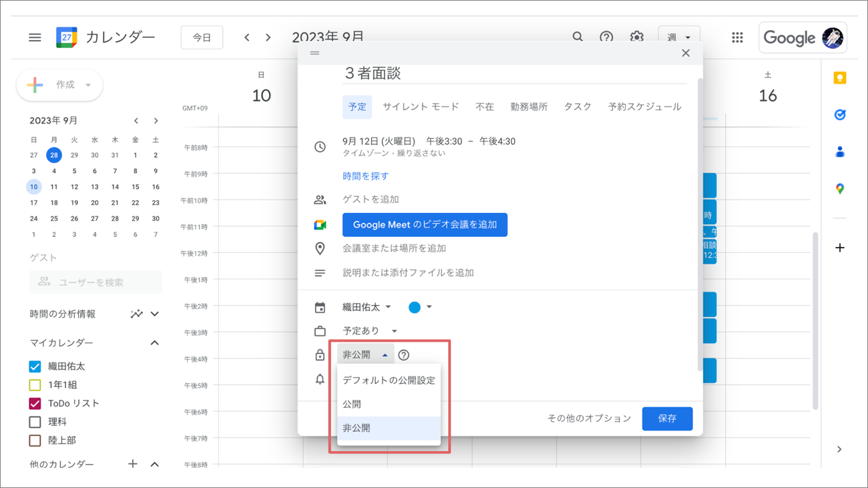This screenshot has width=868, height=488.
Task: Select 非公開 option in list
Action: point(389,428)
